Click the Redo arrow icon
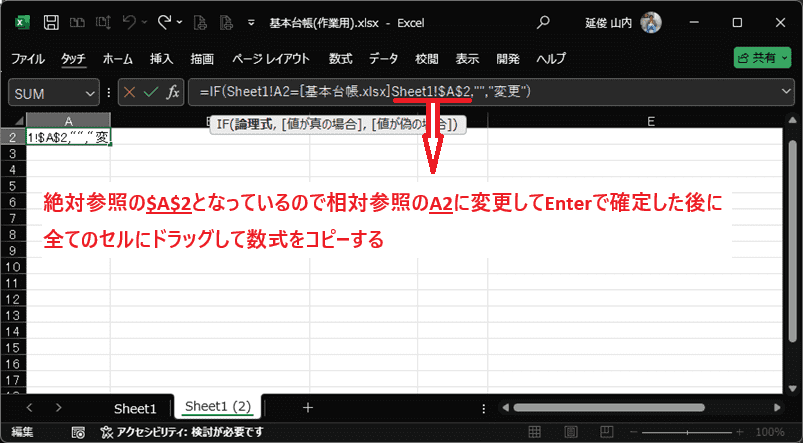The image size is (803, 443). click(165, 21)
